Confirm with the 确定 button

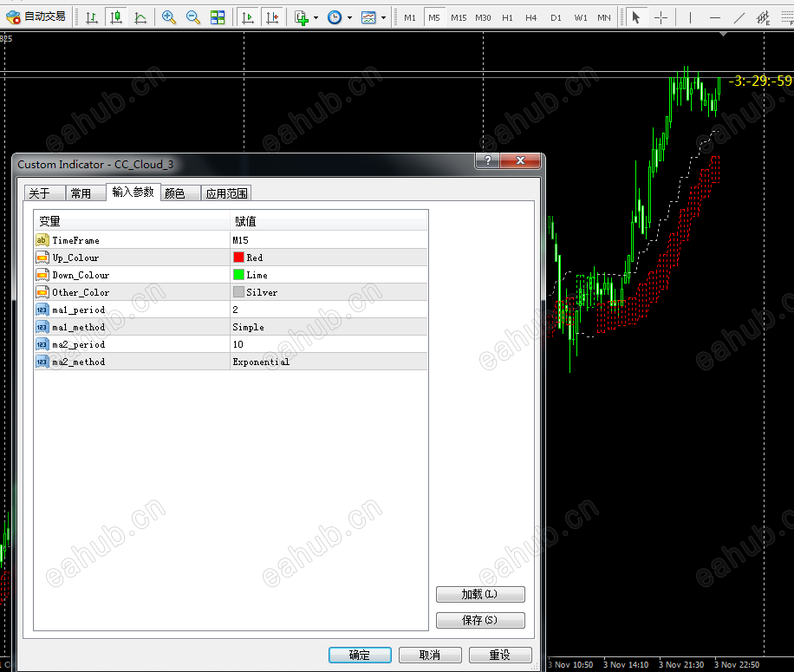(360, 655)
